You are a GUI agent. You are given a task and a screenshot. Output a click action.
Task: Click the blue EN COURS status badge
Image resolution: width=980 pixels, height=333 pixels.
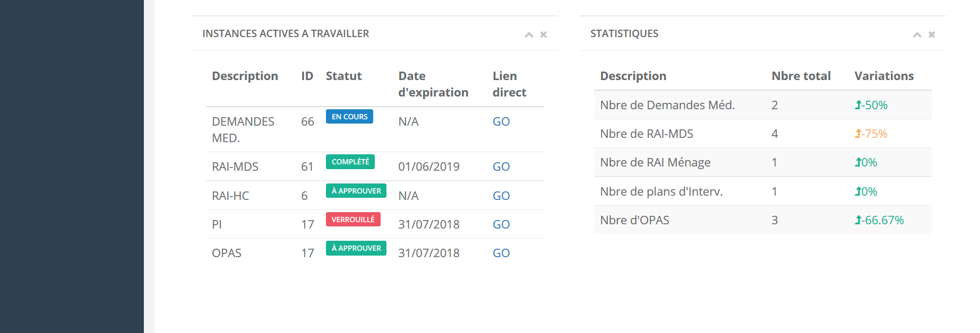[349, 117]
